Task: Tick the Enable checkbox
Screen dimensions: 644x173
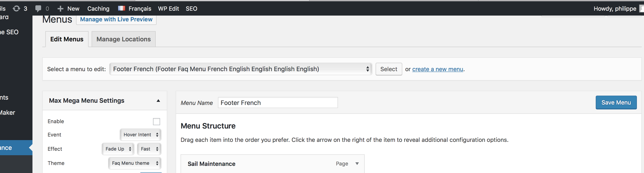Action: click(x=157, y=121)
